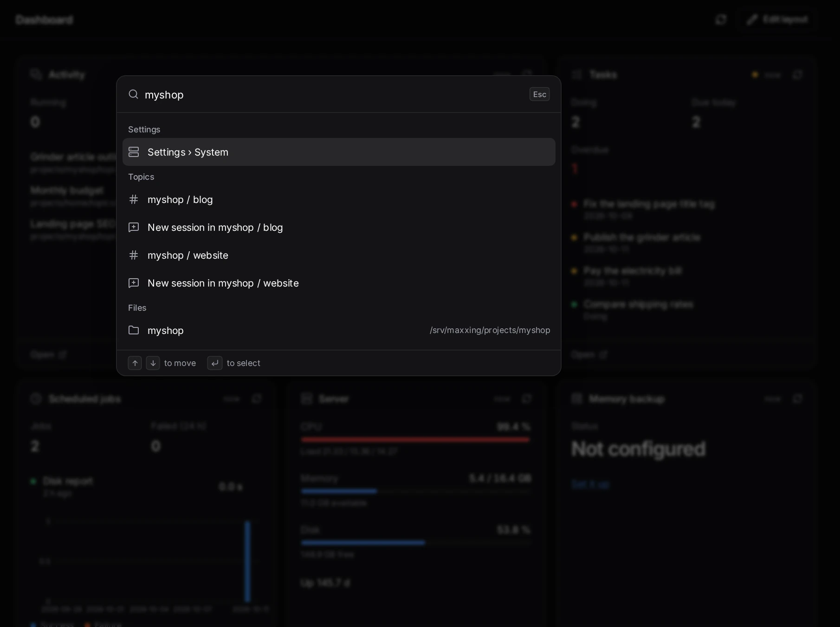
Task: Click new-session icon for myshop / website
Action: click(x=134, y=283)
